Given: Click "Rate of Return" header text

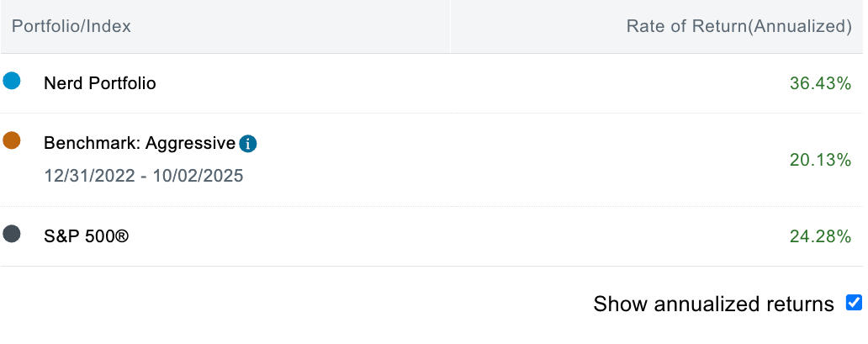Looking at the screenshot, I should pos(686,26).
